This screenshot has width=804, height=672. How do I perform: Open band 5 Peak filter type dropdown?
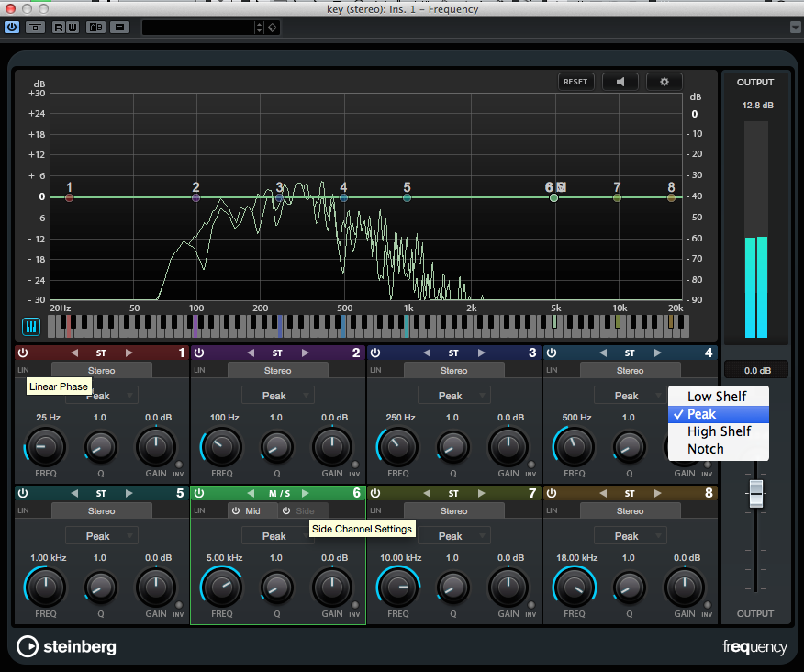[x=102, y=536]
